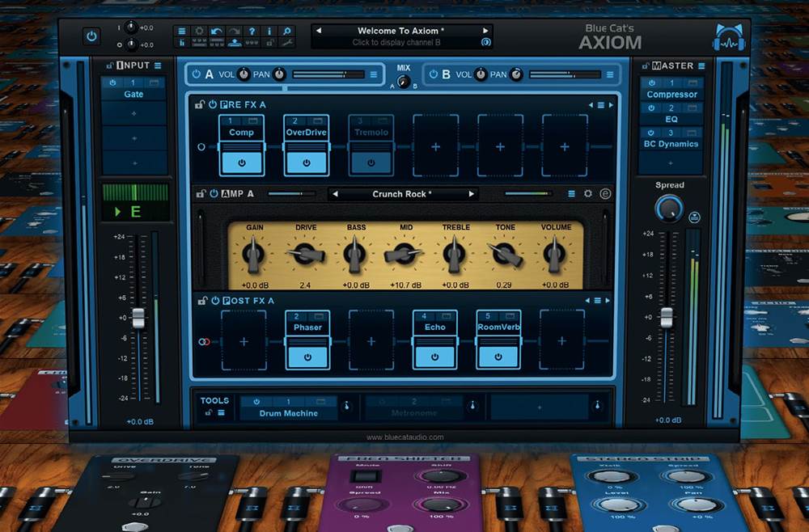
Task: Click to display channel B text
Action: (396, 42)
